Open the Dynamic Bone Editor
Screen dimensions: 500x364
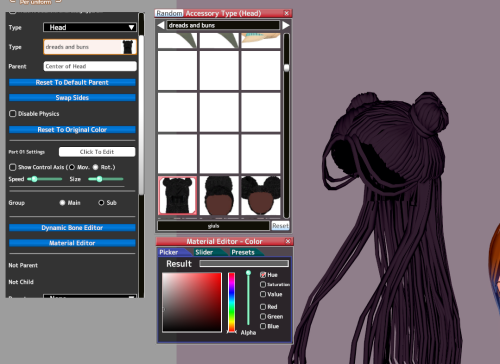pos(72,228)
